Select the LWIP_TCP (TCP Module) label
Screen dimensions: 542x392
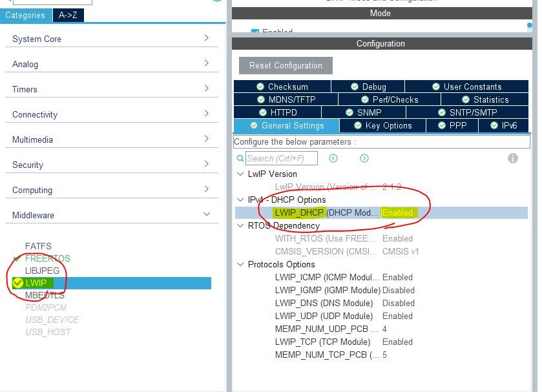322,342
